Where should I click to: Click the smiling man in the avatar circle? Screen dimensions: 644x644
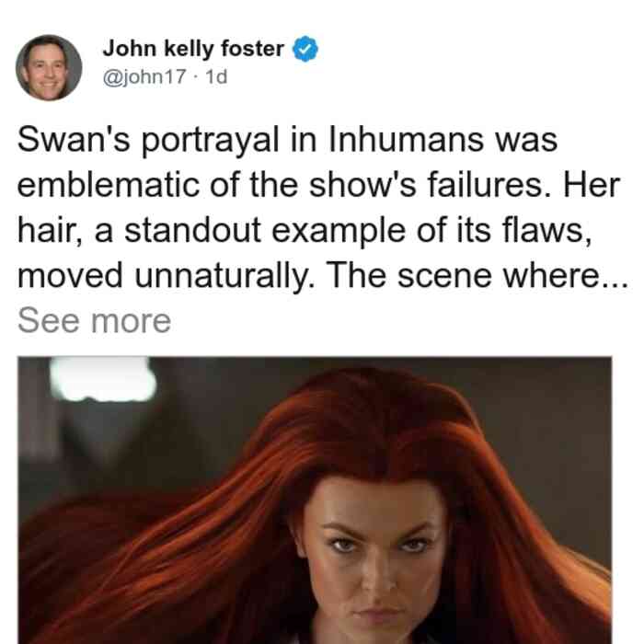click(x=47, y=68)
